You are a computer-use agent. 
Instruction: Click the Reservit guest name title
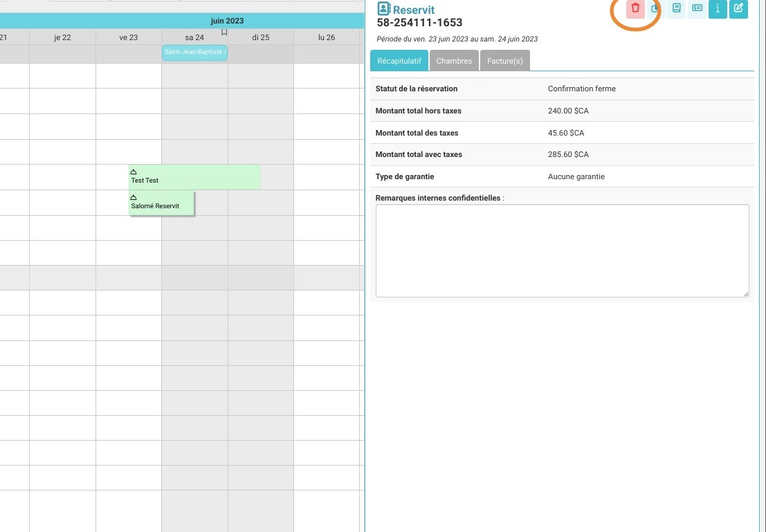(x=413, y=10)
